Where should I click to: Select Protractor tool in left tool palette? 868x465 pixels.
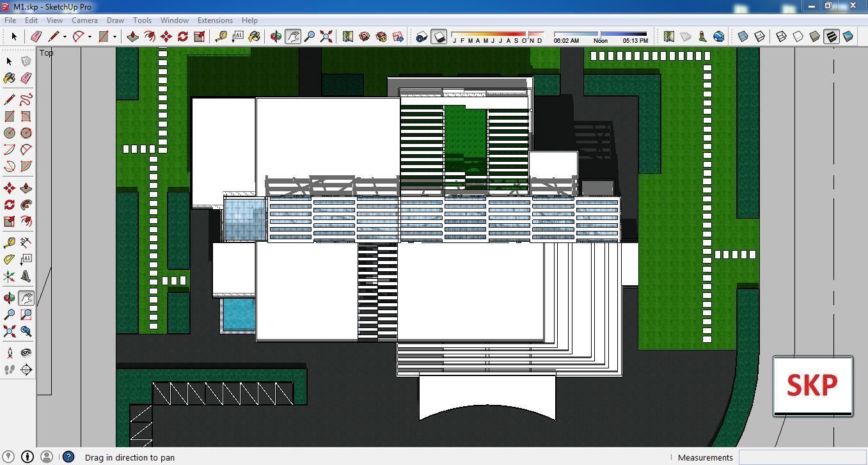pos(9,260)
